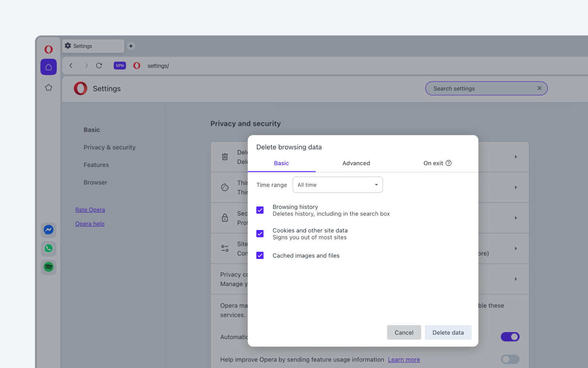588x368 pixels.
Task: Uncheck Browsing history checkbox
Action: (260, 210)
